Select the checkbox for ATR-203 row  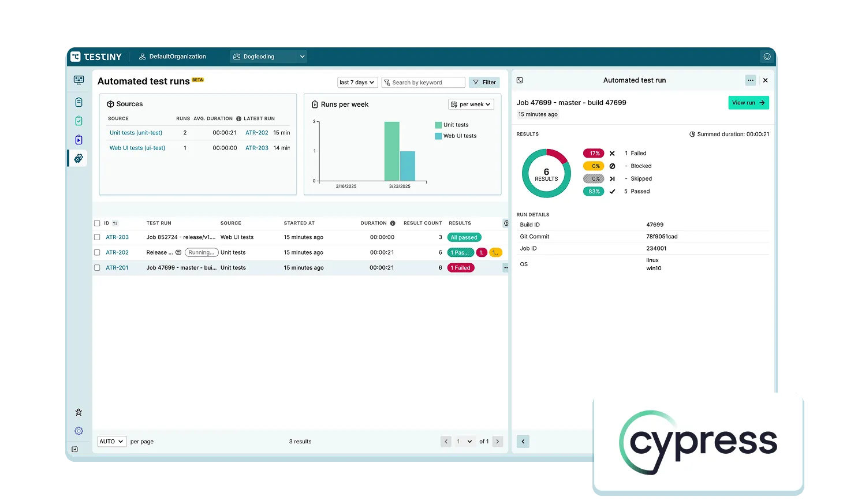[x=97, y=237]
